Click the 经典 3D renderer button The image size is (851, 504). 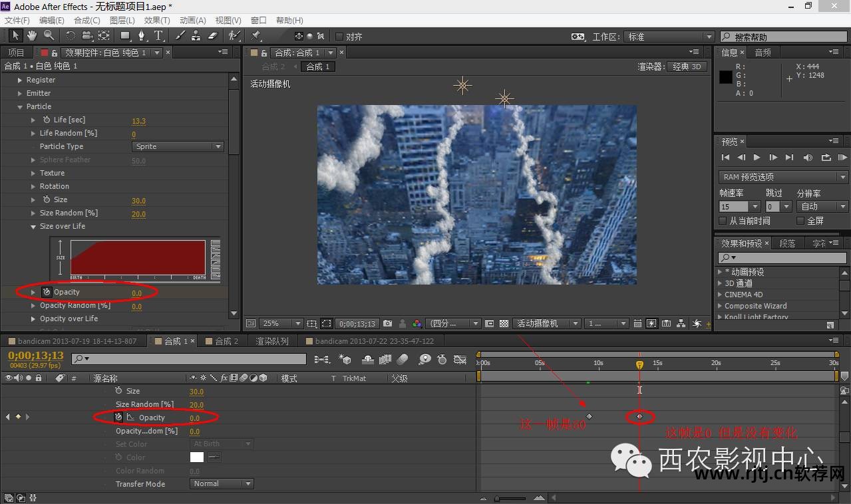coord(686,66)
